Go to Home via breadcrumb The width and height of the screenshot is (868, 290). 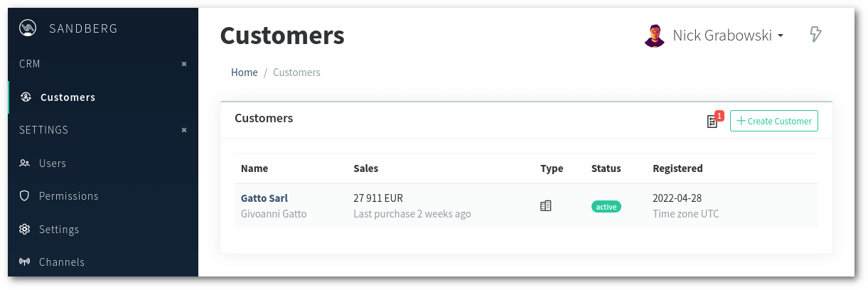coord(245,72)
